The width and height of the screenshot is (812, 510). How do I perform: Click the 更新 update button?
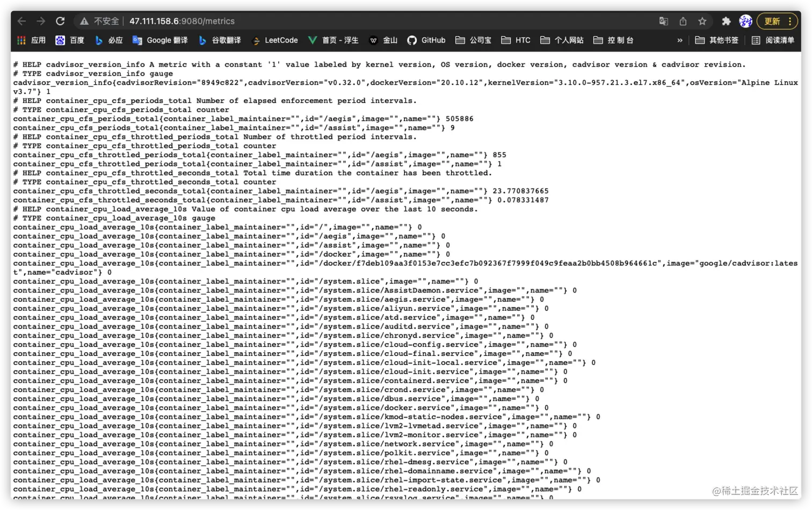click(772, 21)
